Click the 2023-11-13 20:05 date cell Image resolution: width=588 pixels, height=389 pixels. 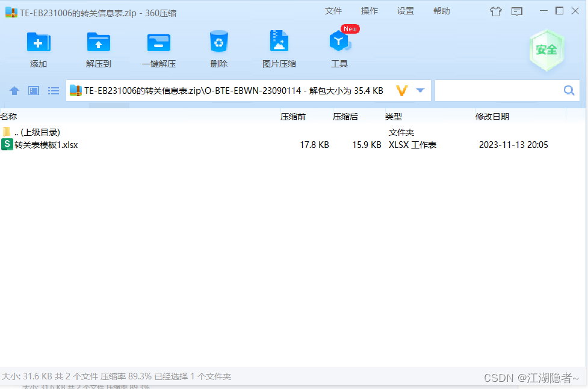click(513, 145)
